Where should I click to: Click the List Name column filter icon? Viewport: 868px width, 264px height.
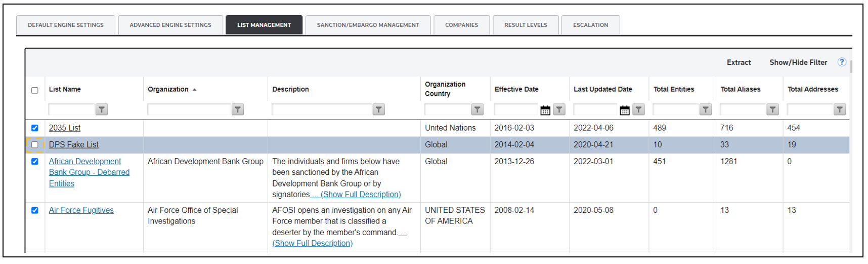point(102,109)
